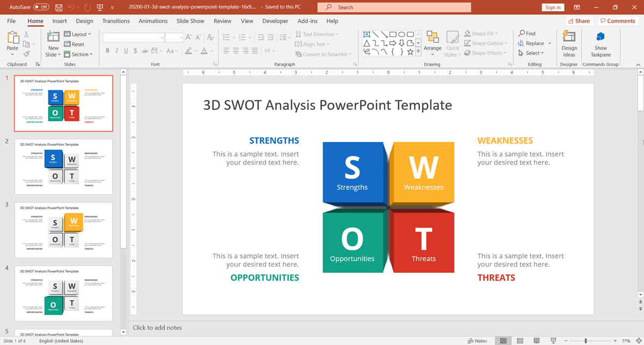Image resolution: width=644 pixels, height=345 pixels.
Task: Open the Transitions tab
Action: (x=116, y=21)
